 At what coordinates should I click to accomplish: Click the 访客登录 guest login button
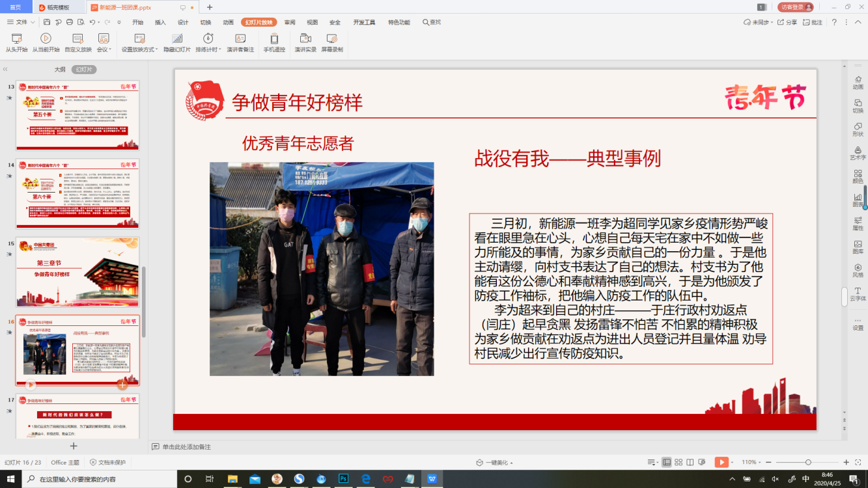pos(795,7)
